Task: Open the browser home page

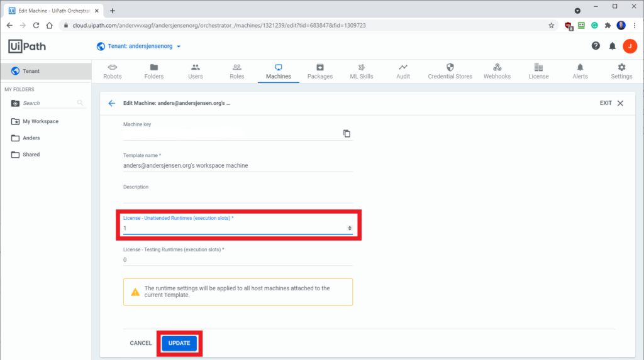Action: pos(49,26)
